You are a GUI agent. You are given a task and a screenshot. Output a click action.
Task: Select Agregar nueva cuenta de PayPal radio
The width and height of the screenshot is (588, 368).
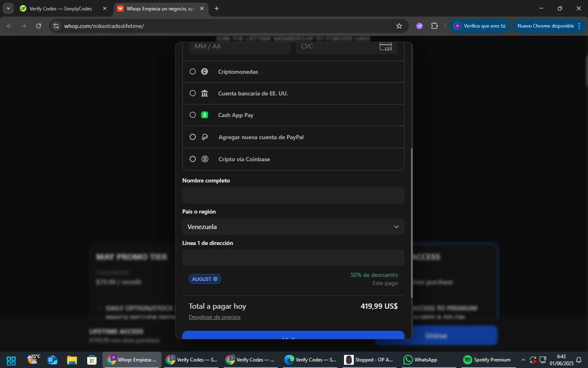(x=192, y=137)
